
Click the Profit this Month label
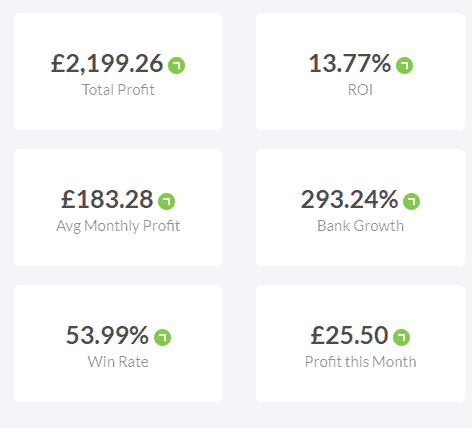pyautogui.click(x=360, y=362)
